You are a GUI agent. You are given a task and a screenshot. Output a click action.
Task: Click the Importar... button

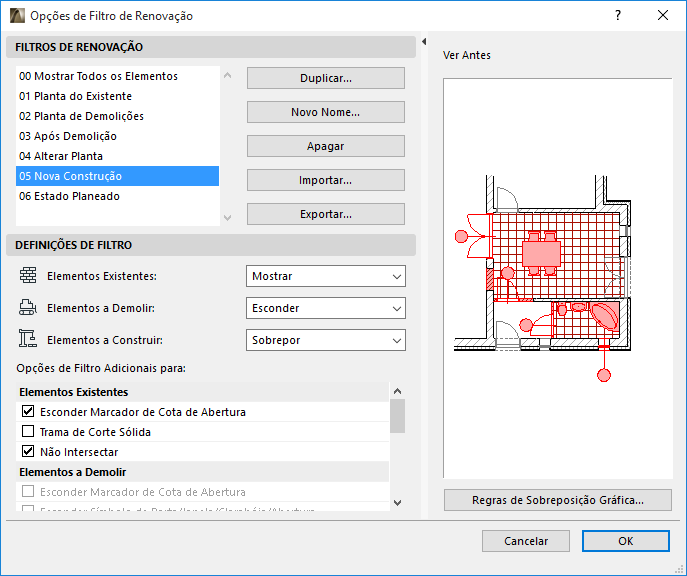pos(326,180)
